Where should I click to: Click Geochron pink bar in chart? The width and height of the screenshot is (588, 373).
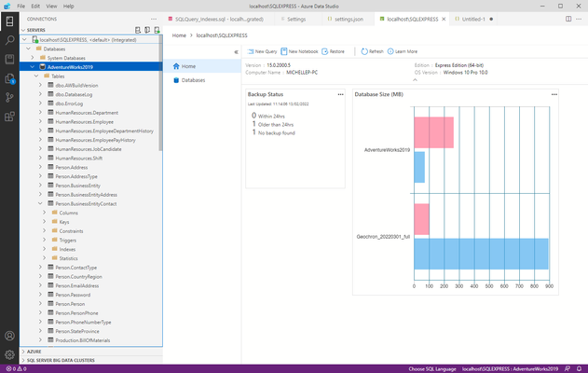[x=421, y=219]
